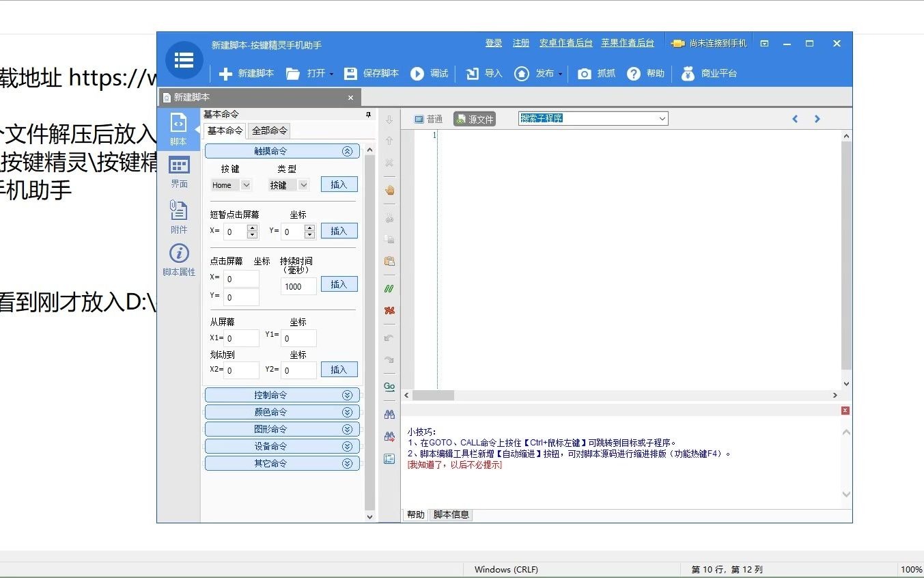Click red uncomment icon
924x578 pixels.
coord(389,310)
